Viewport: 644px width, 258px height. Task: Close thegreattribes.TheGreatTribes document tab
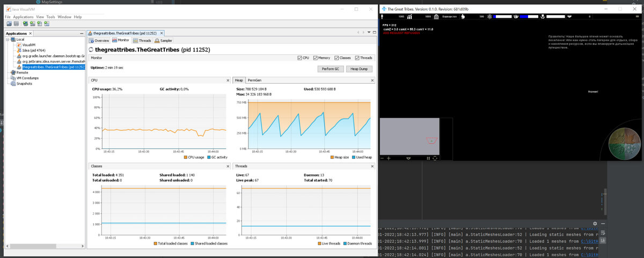coord(162,33)
